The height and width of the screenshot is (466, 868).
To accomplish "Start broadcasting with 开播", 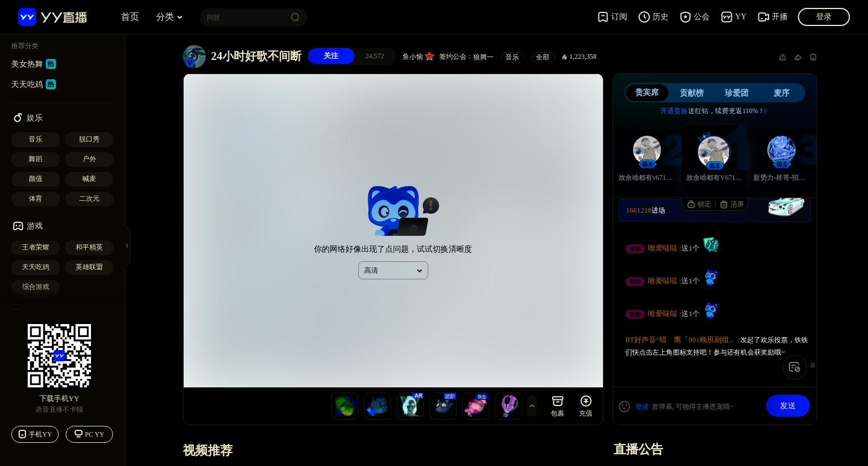I will click(x=772, y=17).
